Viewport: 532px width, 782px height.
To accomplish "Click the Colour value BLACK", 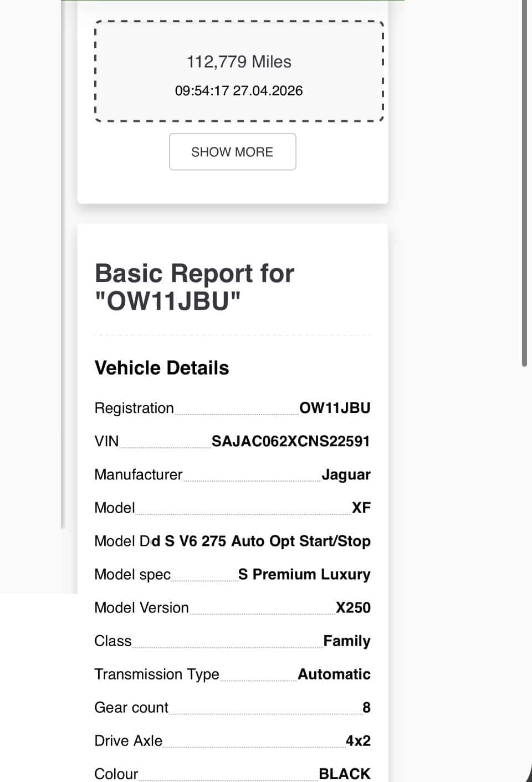I will point(345,774).
